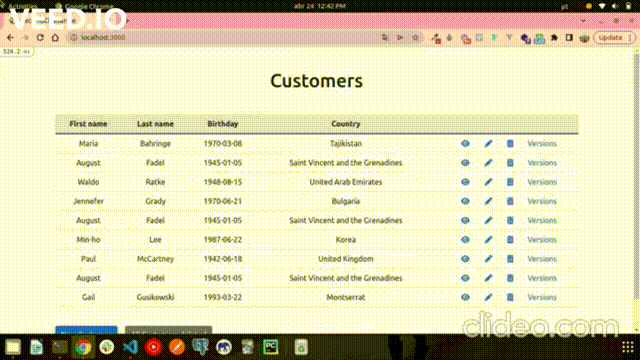Click the Birthday column header

click(222, 124)
